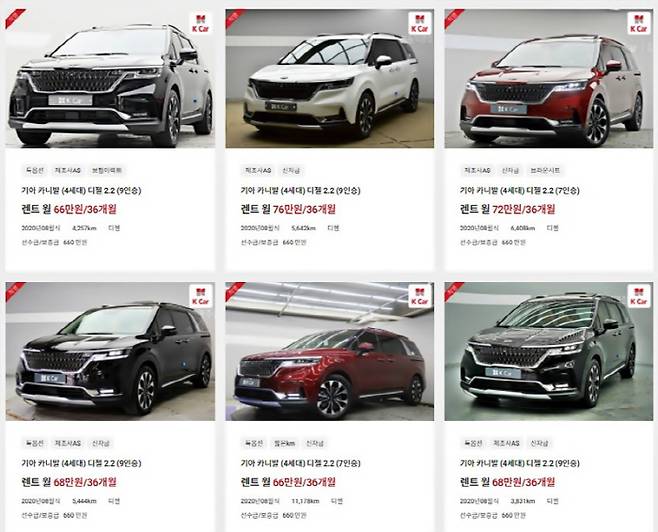
Task: Click the red corner ribbon on the bottom-middle red Carnival
Action: 234,290
